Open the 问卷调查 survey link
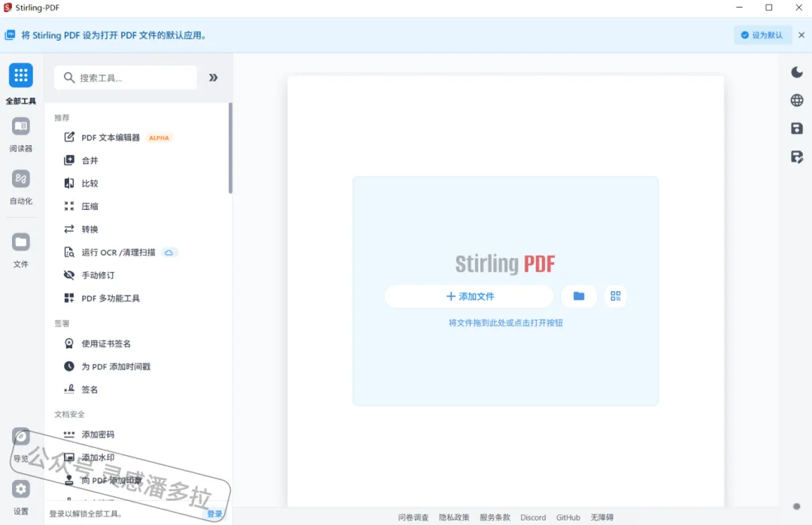 [414, 517]
